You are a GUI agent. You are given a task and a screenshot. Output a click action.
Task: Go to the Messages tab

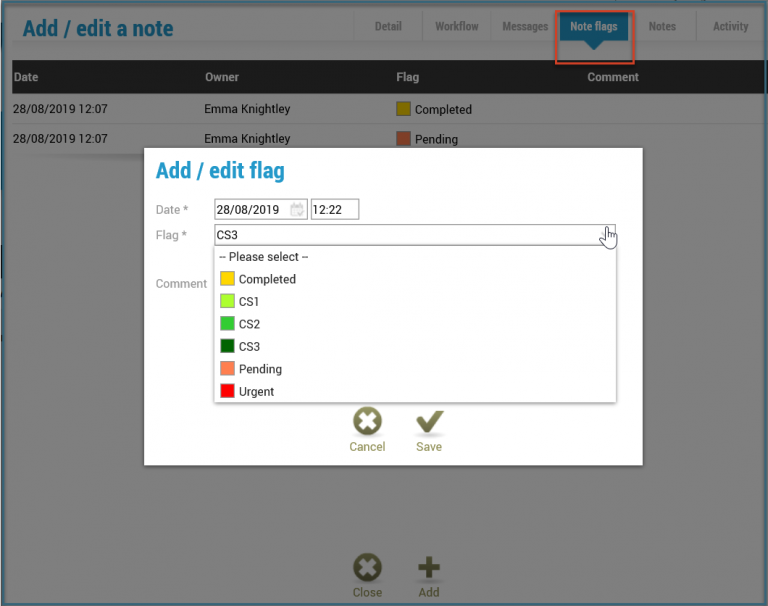click(525, 27)
